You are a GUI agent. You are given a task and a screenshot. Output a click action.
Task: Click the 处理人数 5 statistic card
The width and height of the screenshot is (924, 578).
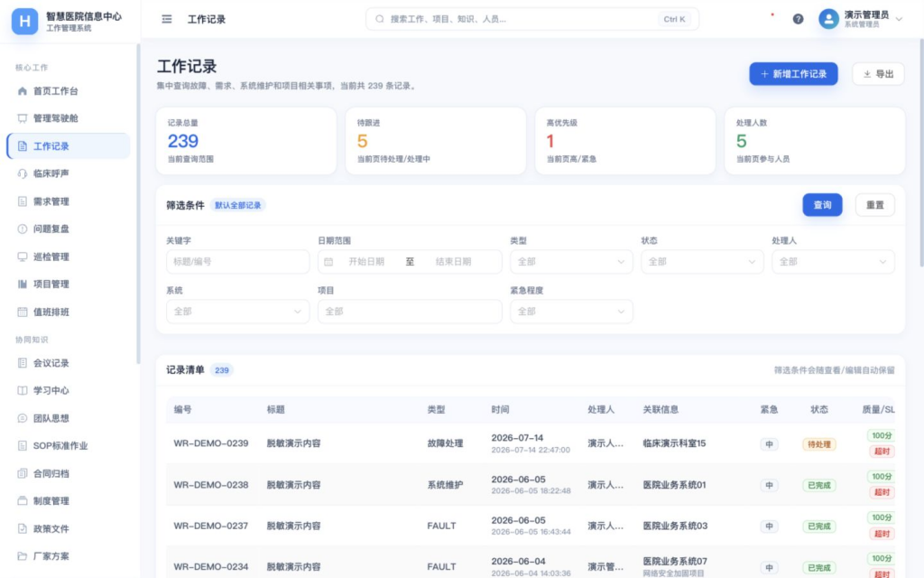(815, 141)
